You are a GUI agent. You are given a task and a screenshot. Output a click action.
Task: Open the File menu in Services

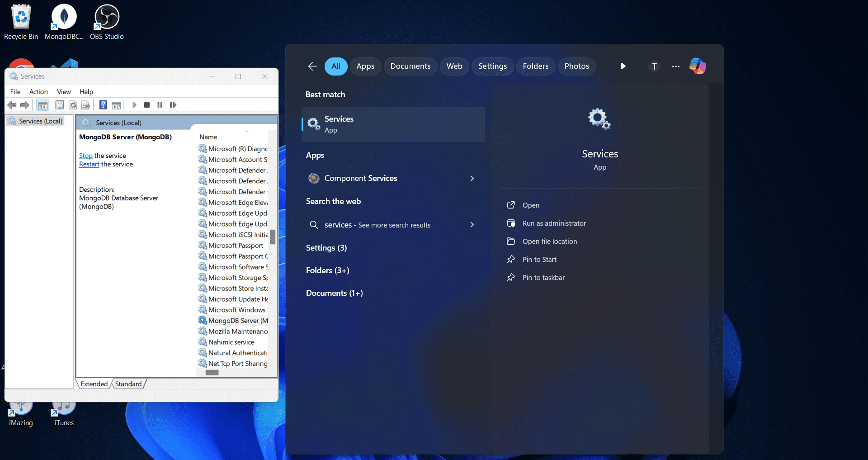coord(15,92)
